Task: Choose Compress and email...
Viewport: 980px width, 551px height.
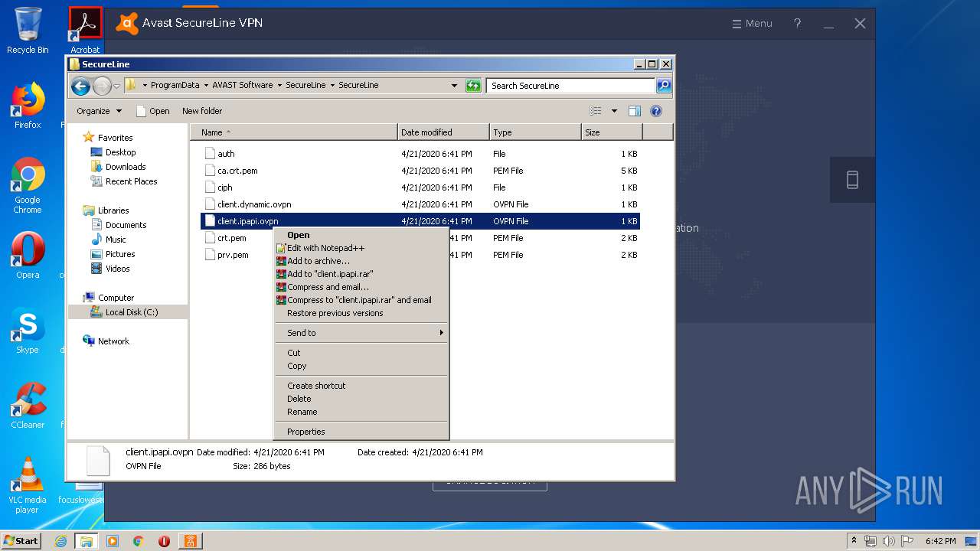Action: (x=361, y=287)
